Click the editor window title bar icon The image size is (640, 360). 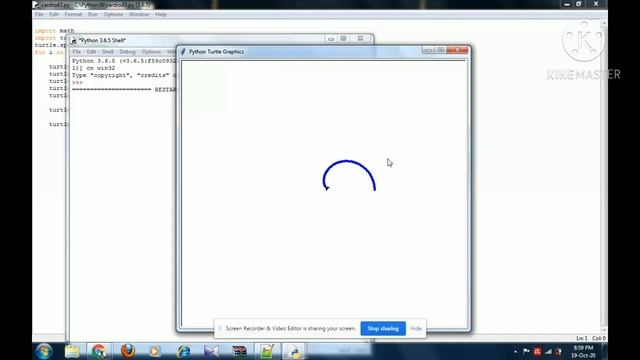[x=36, y=5]
